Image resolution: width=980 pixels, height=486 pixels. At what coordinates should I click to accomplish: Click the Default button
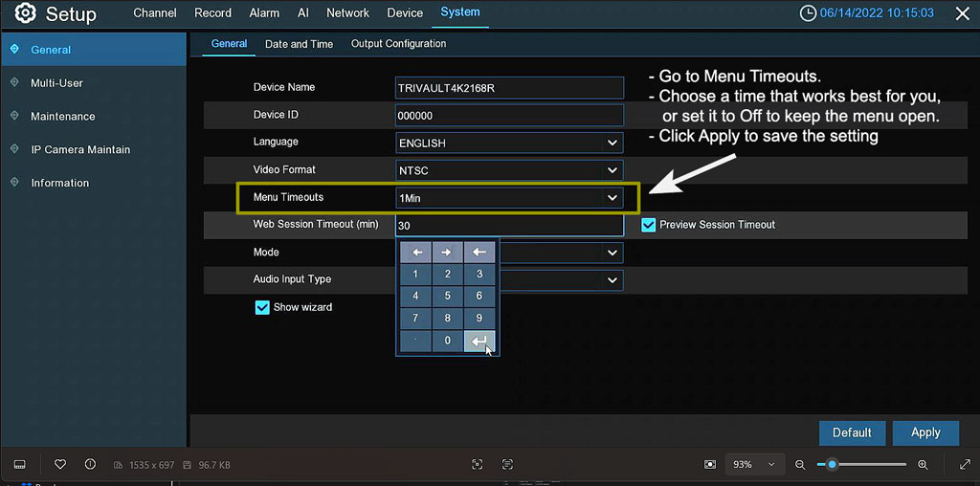click(852, 432)
